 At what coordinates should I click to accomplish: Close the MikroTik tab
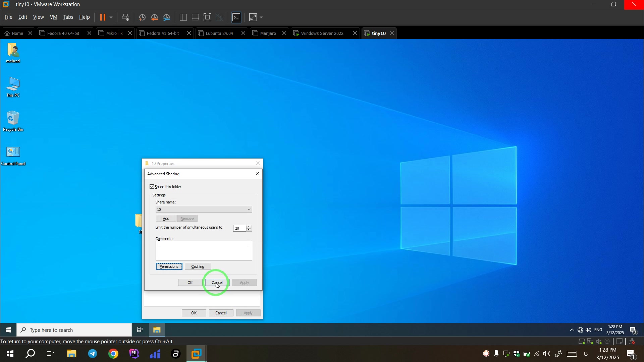pyautogui.click(x=130, y=33)
